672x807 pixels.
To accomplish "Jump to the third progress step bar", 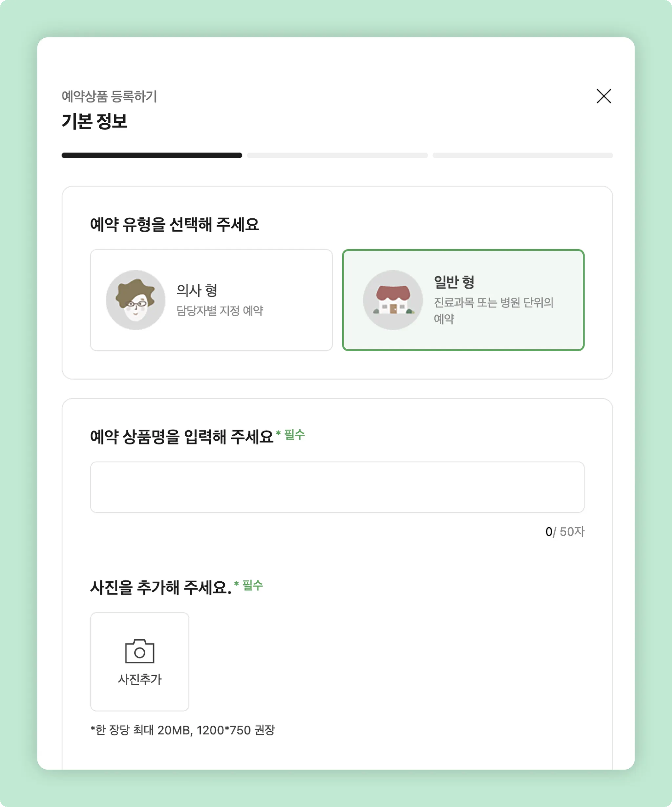I will [522, 155].
